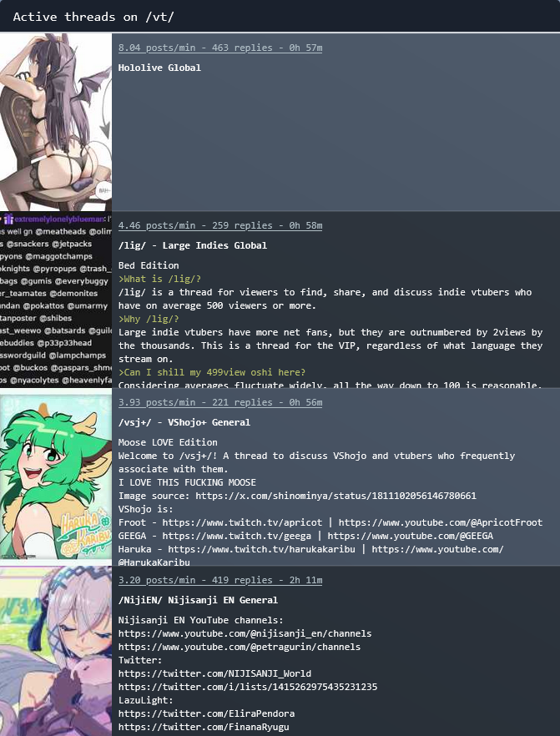560x736 pixels.
Task: Click the x.com/shinominya image source URL
Action: (x=335, y=496)
